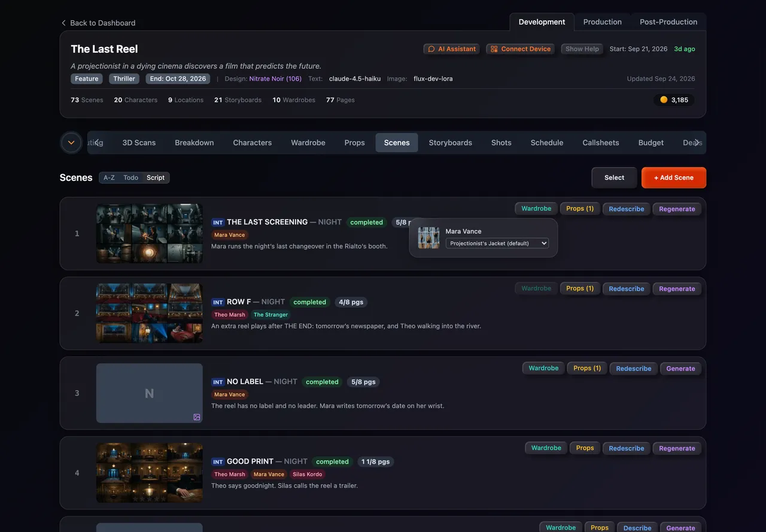Open the Storyboards tab
Screen dimensions: 766x532
point(451,142)
